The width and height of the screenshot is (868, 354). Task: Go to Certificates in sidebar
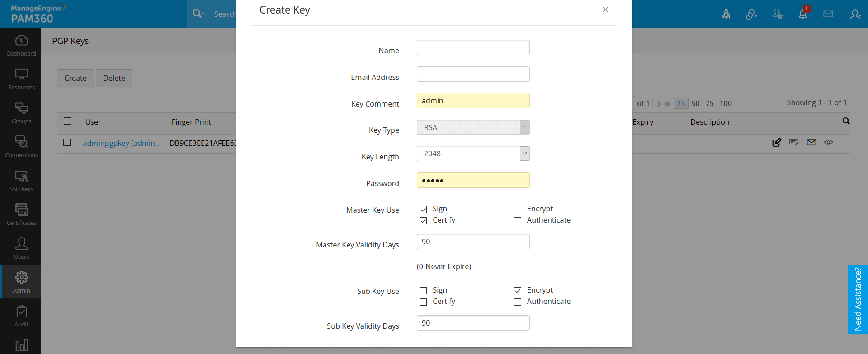21,214
